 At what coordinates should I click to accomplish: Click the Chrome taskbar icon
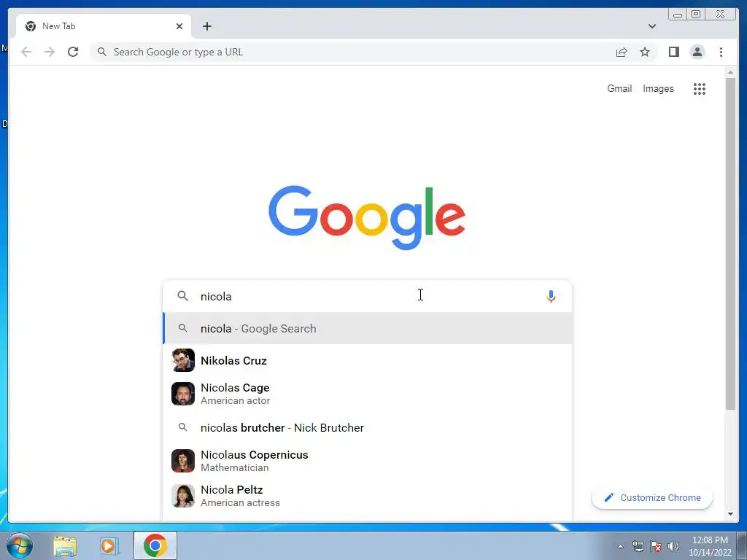click(x=155, y=545)
